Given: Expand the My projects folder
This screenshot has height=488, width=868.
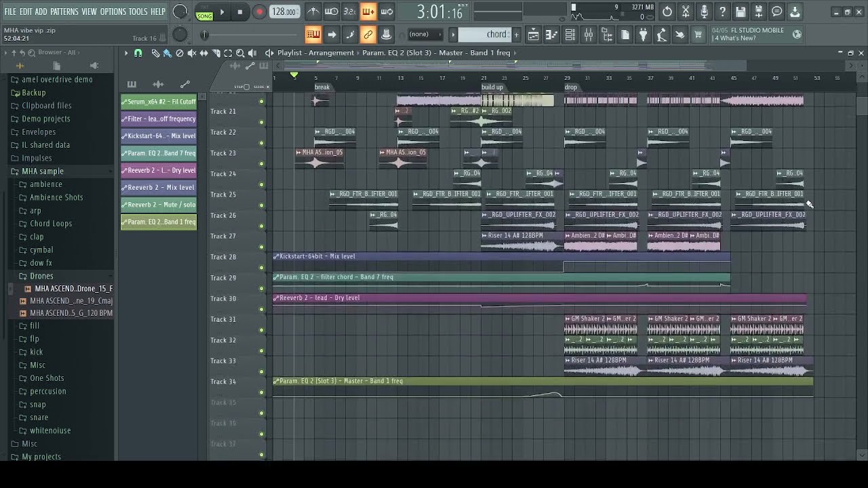Looking at the screenshot, I should (41, 457).
